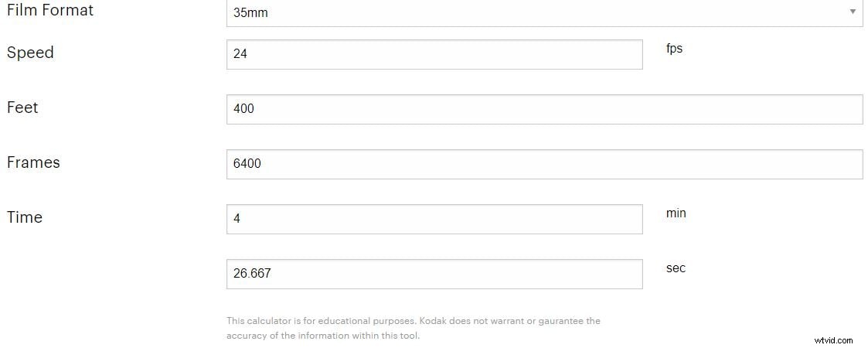The width and height of the screenshot is (868, 348).
Task: Click the Time minutes field showing 4
Action: coord(434,219)
